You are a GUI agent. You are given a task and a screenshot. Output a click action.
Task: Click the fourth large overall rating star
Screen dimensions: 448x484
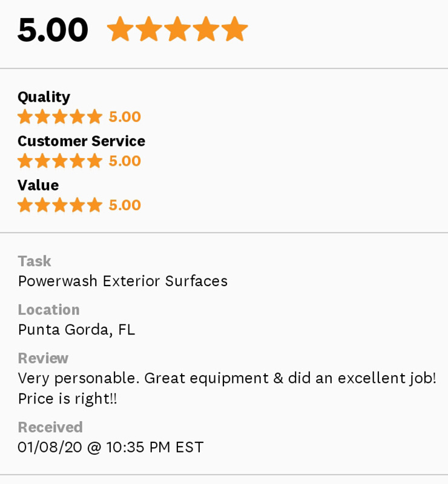point(206,29)
